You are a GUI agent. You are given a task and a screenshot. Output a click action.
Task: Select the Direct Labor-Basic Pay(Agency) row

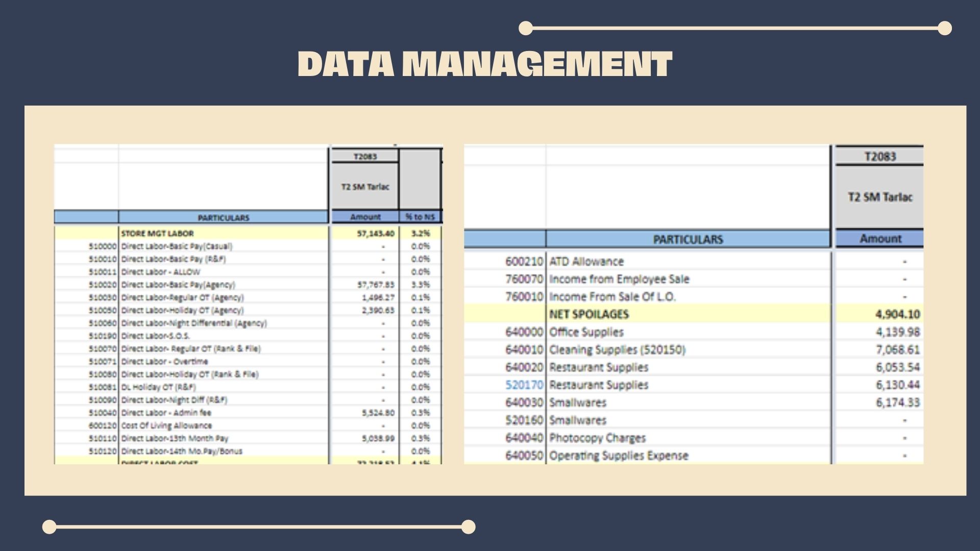[x=178, y=285]
